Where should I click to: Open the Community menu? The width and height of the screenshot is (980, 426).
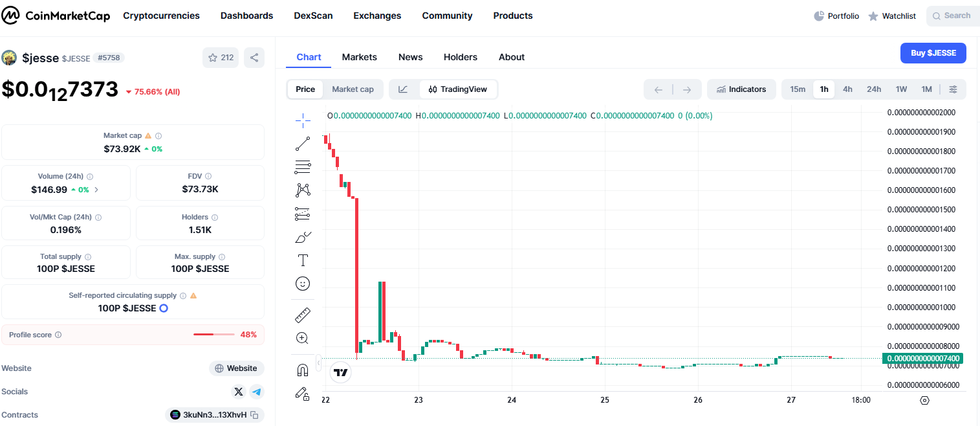[x=447, y=16]
